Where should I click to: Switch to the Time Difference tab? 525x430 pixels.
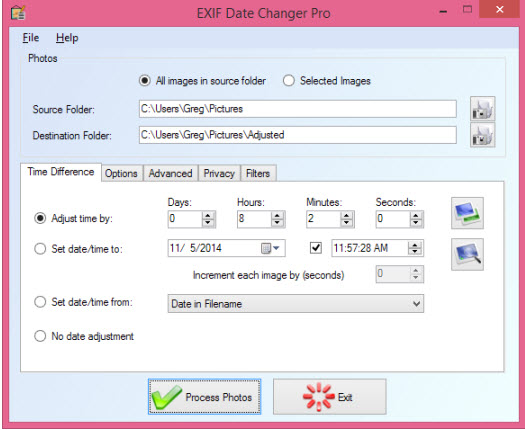pyautogui.click(x=61, y=172)
